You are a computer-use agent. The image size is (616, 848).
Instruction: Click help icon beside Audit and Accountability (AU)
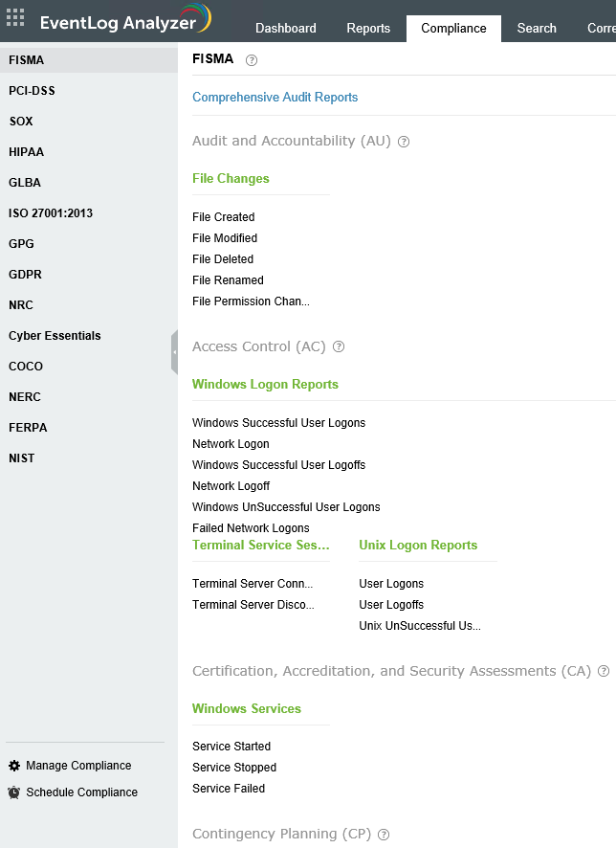404,142
